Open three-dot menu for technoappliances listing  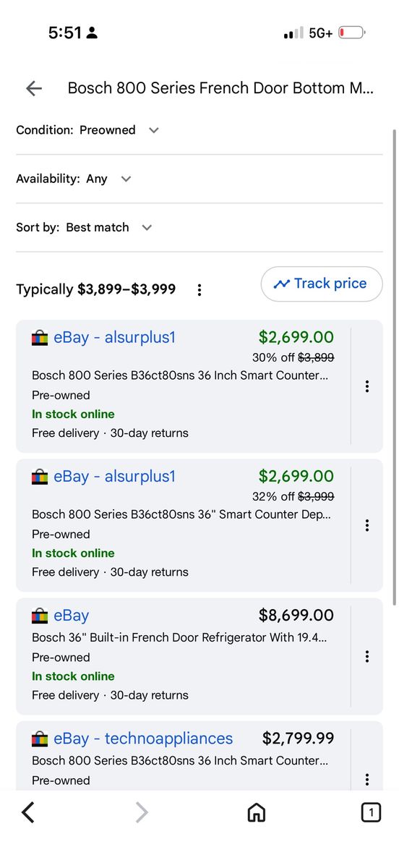click(x=367, y=779)
